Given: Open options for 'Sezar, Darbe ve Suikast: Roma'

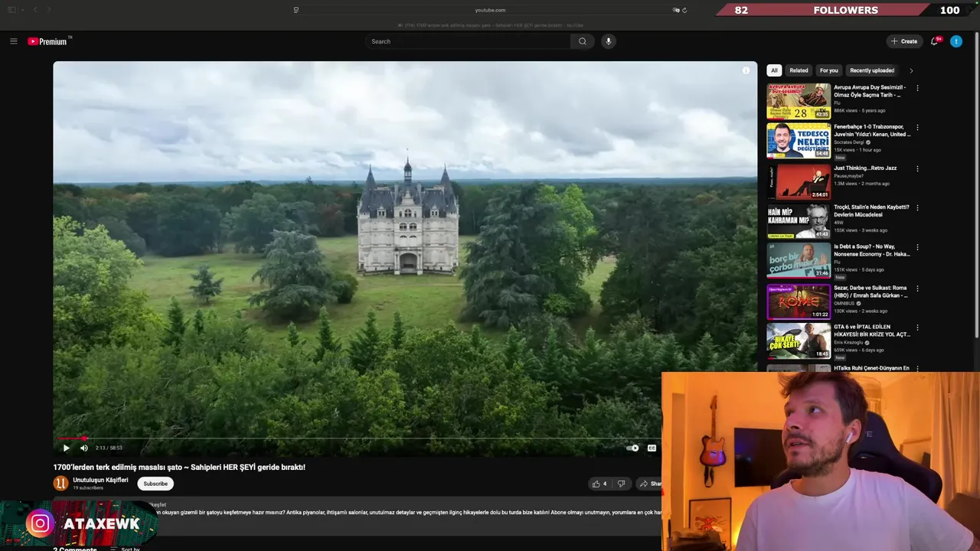Looking at the screenshot, I should [x=917, y=288].
